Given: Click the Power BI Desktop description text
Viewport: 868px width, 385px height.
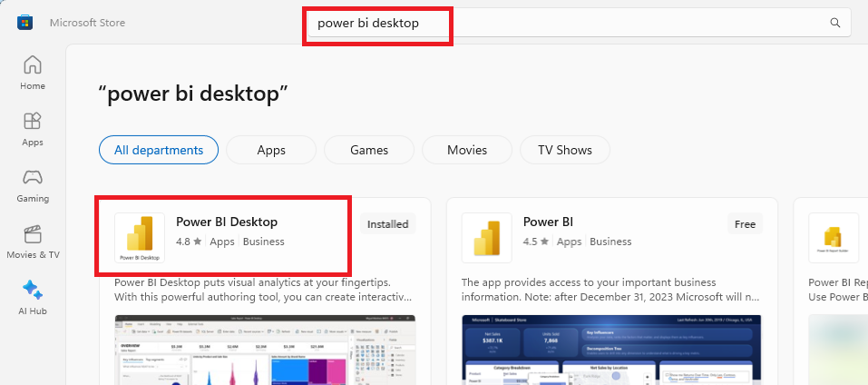Looking at the screenshot, I should coord(263,290).
